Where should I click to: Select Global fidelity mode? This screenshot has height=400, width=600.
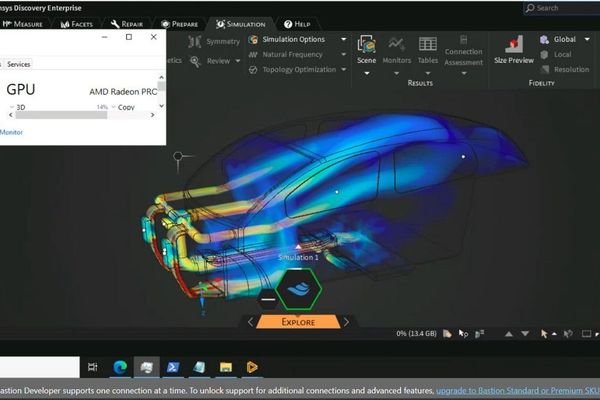point(564,39)
